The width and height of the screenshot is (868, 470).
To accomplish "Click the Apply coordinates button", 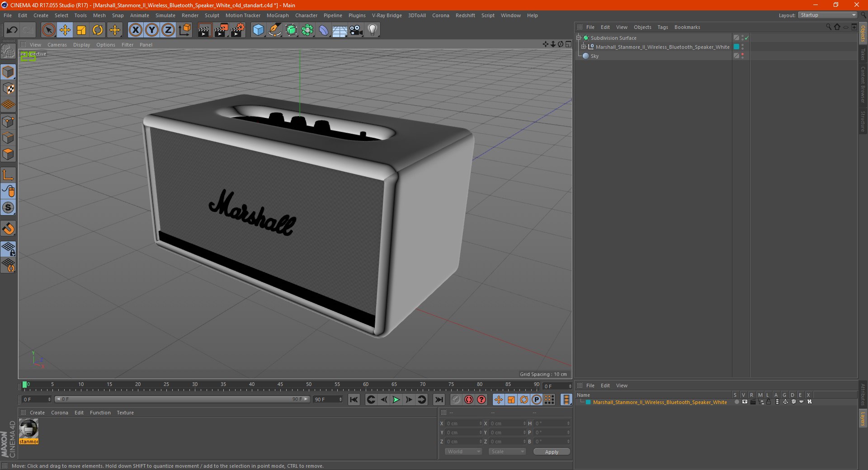I will [552, 452].
